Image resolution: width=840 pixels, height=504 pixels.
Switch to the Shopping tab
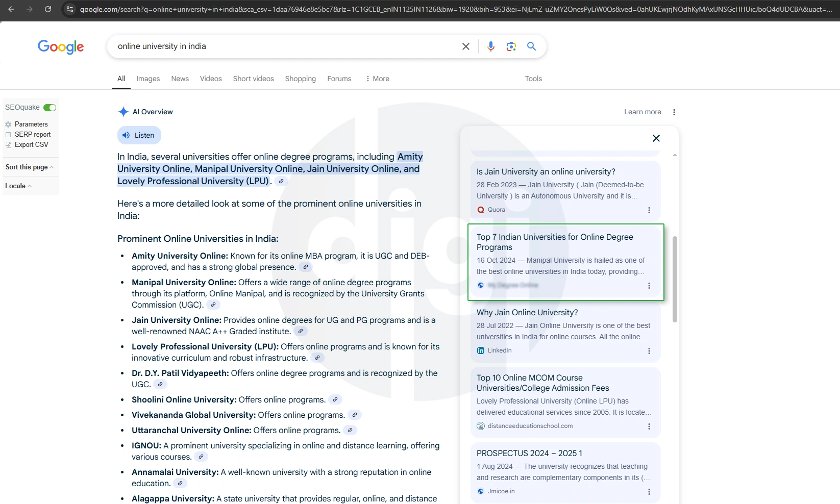tap(301, 79)
